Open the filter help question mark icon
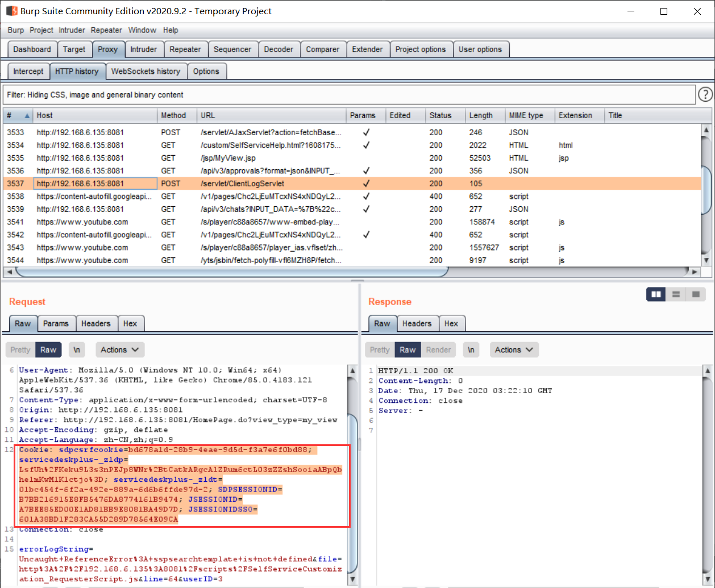 pos(705,95)
